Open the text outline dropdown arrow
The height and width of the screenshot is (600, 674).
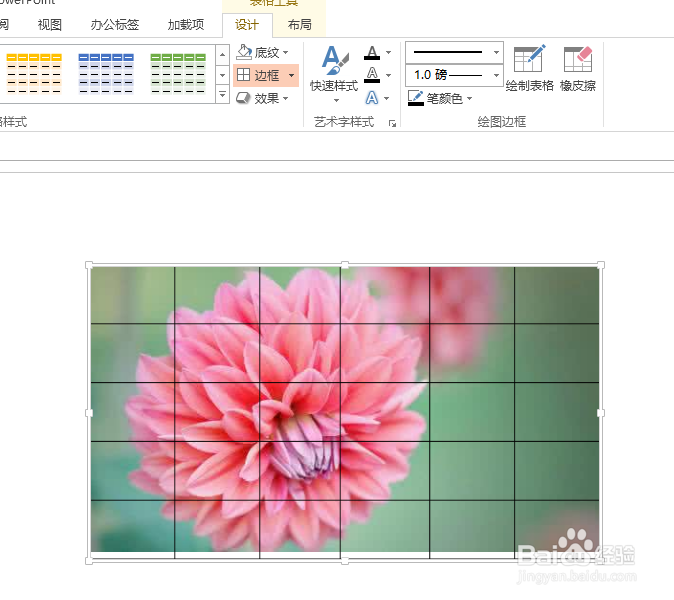(x=388, y=75)
